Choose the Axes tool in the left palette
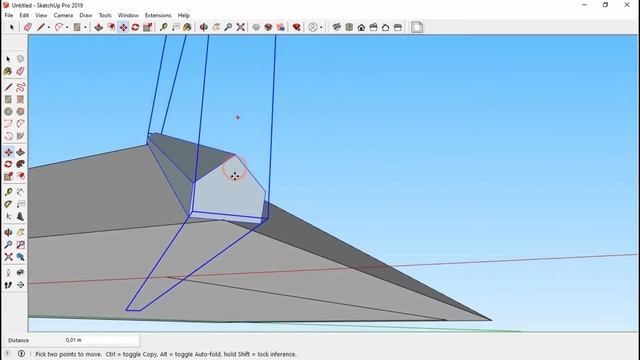Image resolution: width=640 pixels, height=360 pixels. click(8, 216)
